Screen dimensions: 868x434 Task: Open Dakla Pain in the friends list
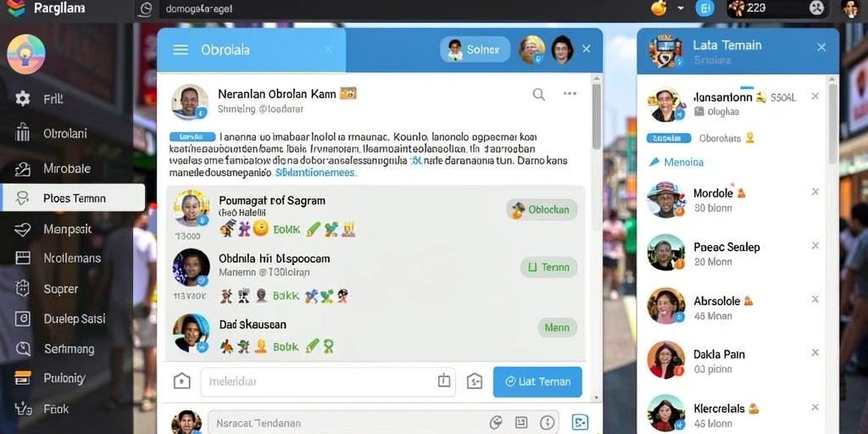tap(732, 360)
